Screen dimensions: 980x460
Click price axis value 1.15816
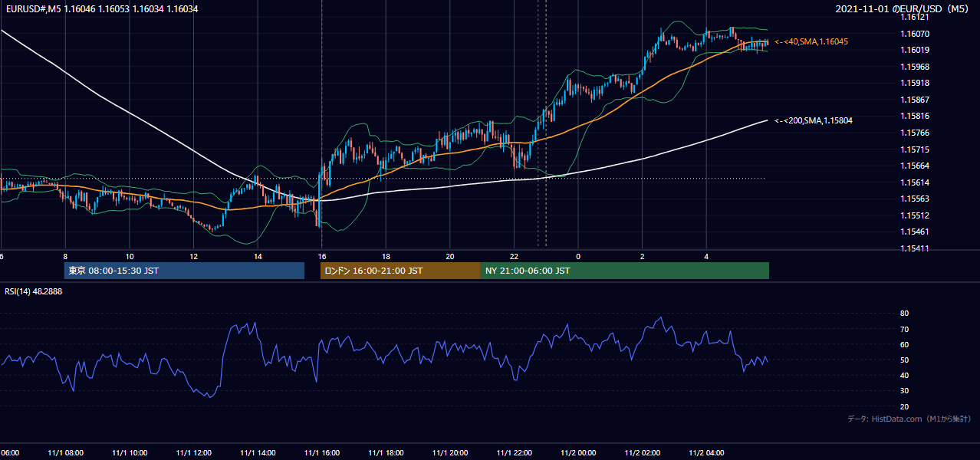pyautogui.click(x=914, y=116)
